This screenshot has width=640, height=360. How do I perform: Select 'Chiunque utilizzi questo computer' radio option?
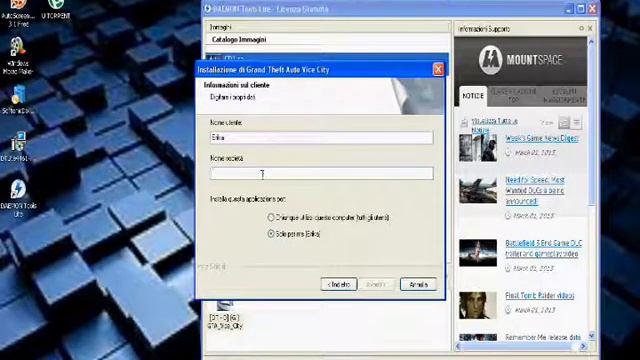coord(271,218)
